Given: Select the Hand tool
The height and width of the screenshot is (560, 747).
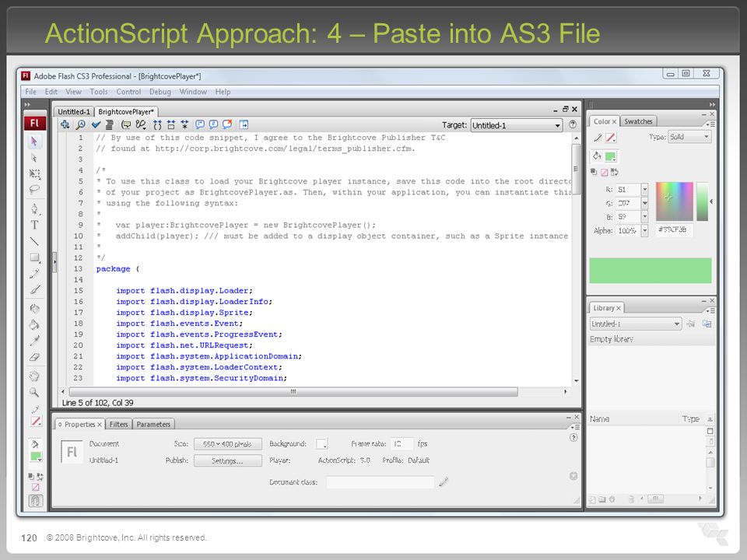Looking at the screenshot, I should coord(34,376).
